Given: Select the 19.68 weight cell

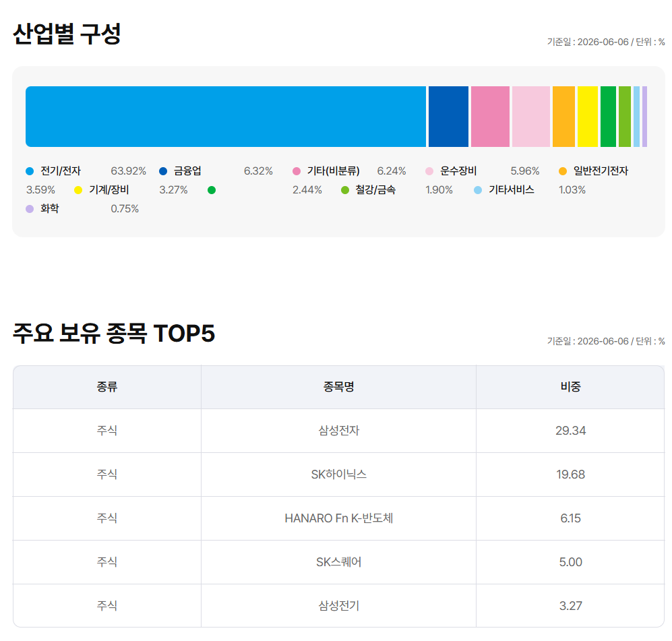Looking at the screenshot, I should pyautogui.click(x=570, y=475).
